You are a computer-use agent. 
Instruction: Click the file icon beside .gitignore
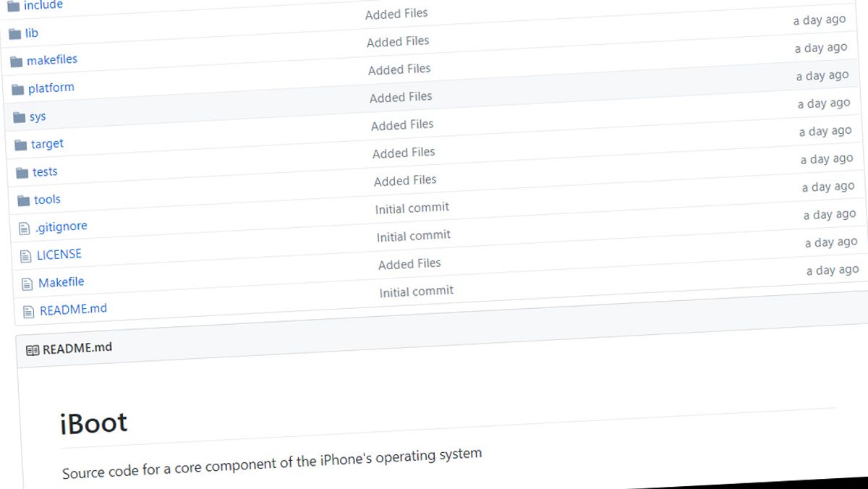(24, 226)
